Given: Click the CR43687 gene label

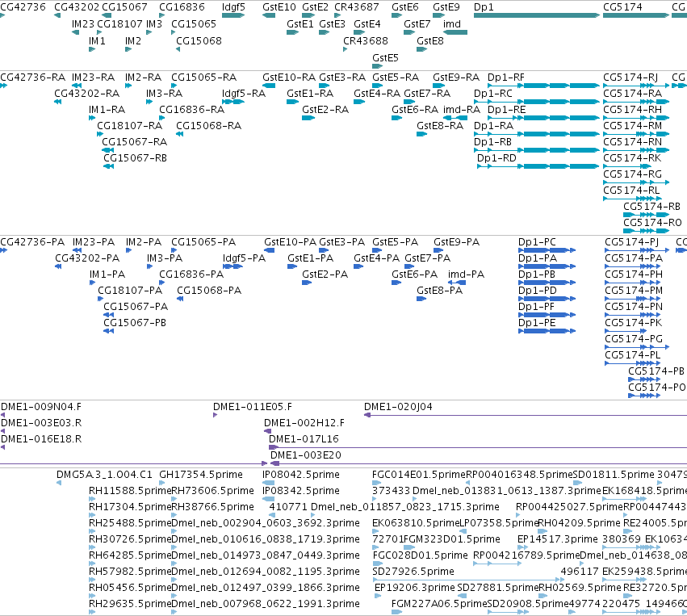Looking at the screenshot, I should (x=357, y=7).
